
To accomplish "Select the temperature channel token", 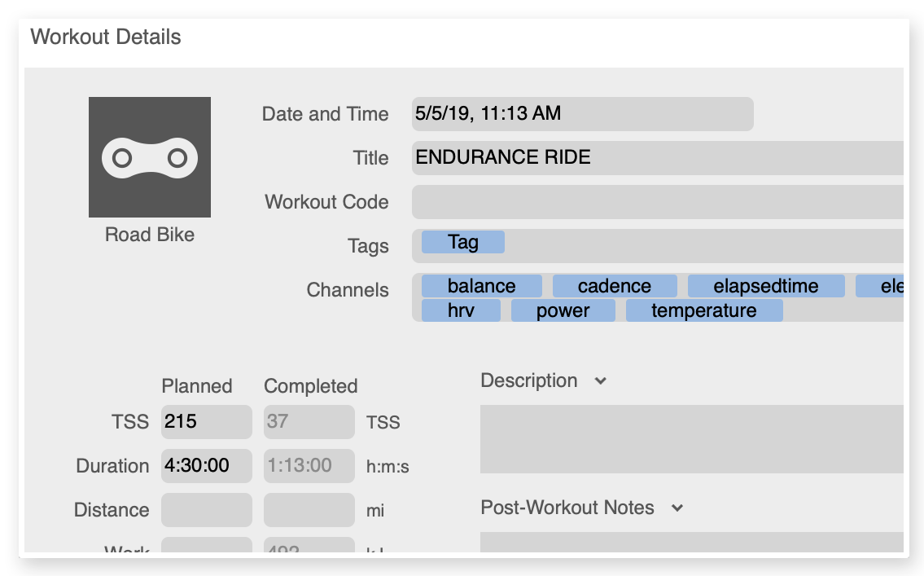I will 704,310.
